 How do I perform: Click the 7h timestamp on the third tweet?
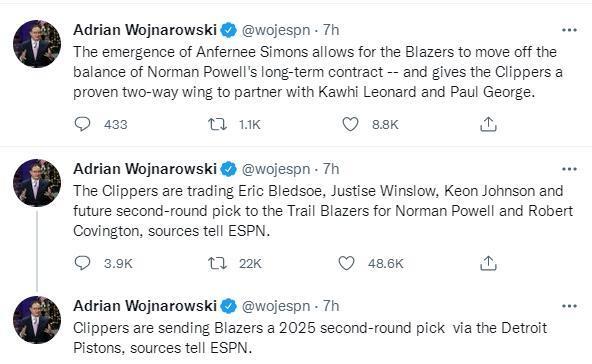tap(331, 306)
